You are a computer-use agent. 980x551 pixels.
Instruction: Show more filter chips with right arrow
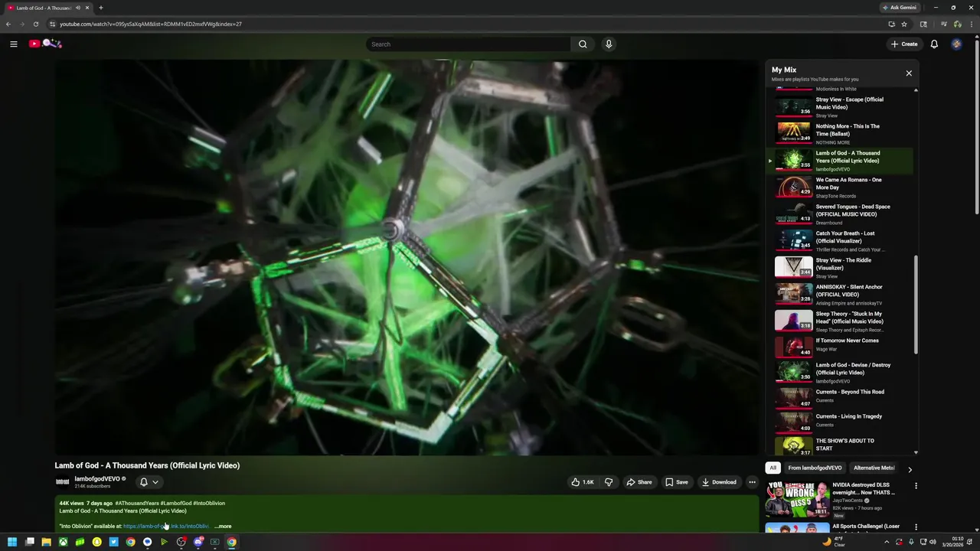click(910, 469)
